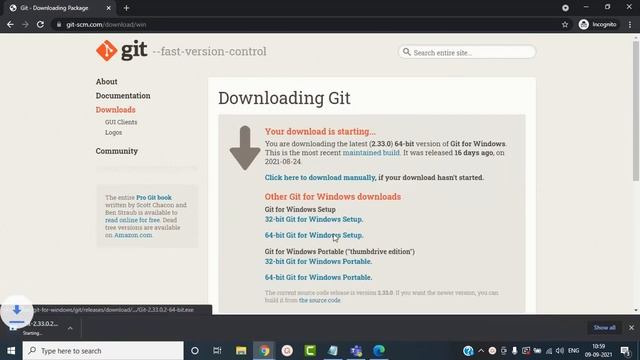Reload the git-scm.com page
The image size is (640, 360).
pyautogui.click(x=40, y=24)
